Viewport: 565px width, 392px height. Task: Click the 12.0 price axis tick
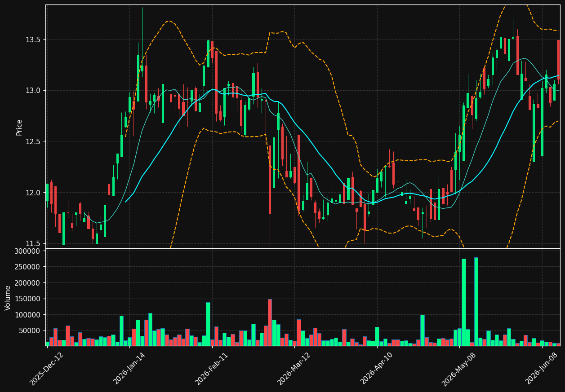pos(33,193)
